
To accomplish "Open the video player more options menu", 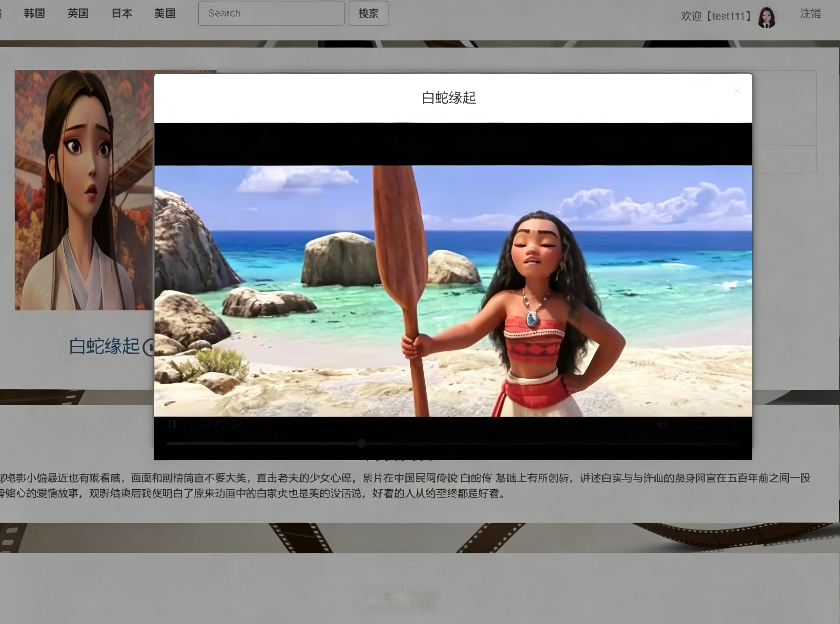I will [x=734, y=424].
